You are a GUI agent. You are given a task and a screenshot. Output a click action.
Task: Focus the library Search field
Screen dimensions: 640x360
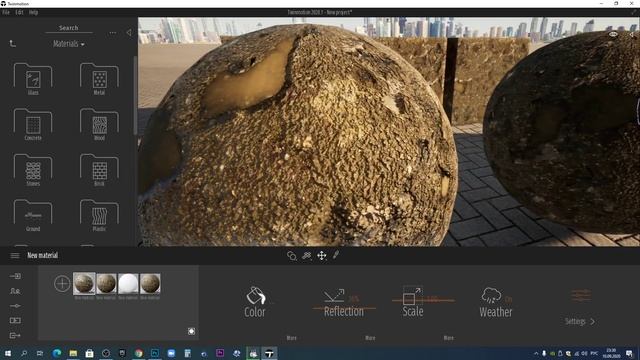(69, 28)
